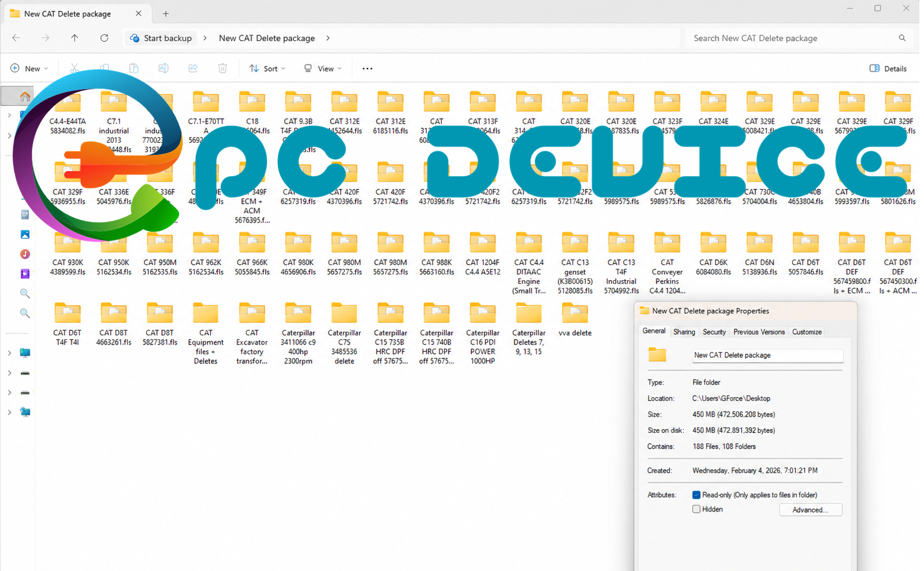924x571 pixels.
Task: Expand the chevron after Start backup
Action: pos(205,38)
